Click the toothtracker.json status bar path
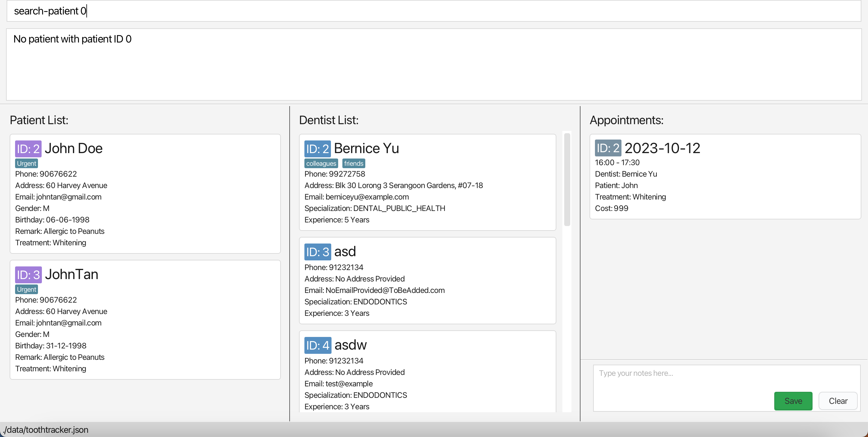868x437 pixels. [x=46, y=429]
